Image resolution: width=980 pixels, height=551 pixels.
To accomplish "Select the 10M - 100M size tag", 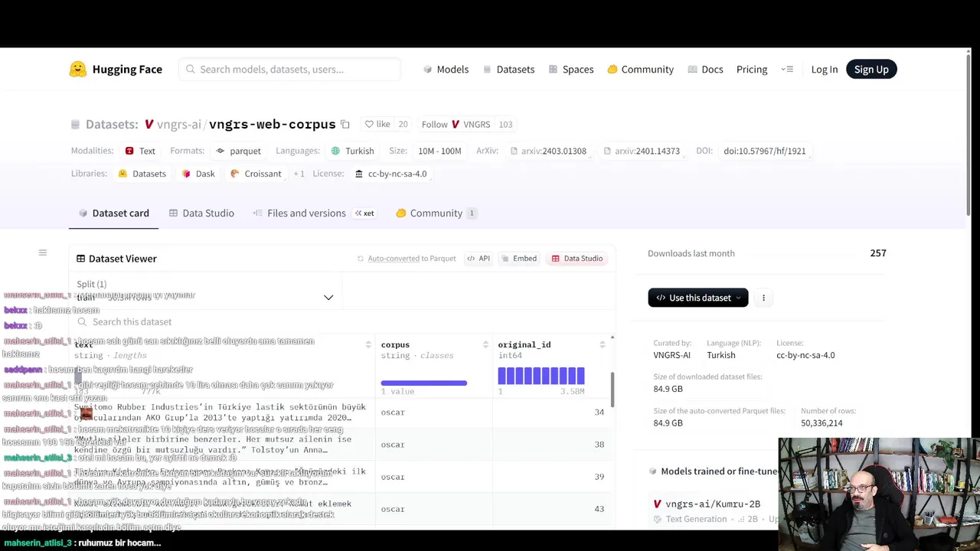I will [439, 151].
